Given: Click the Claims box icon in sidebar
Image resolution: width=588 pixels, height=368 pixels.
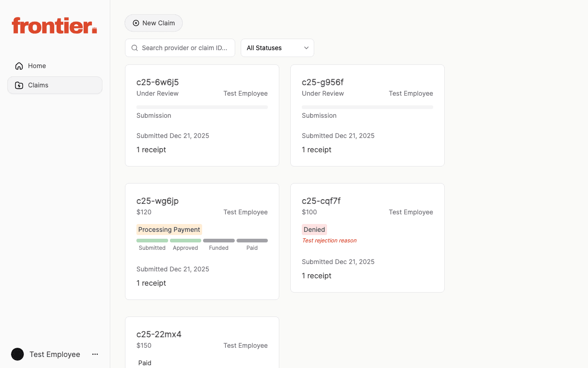Looking at the screenshot, I should [19, 85].
